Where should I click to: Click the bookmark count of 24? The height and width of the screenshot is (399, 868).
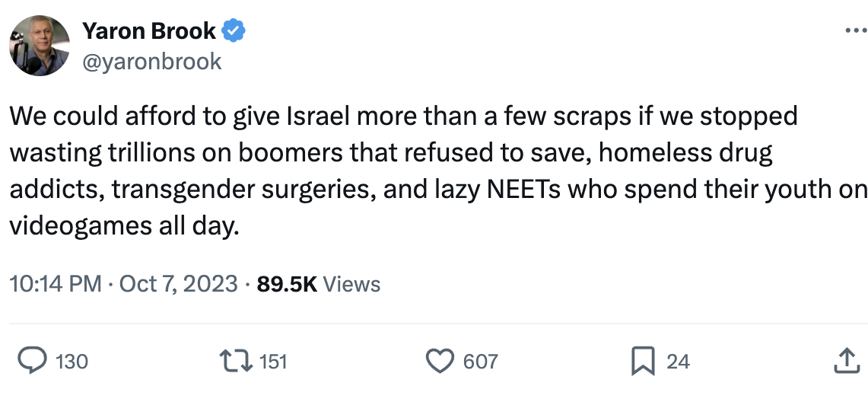678,362
